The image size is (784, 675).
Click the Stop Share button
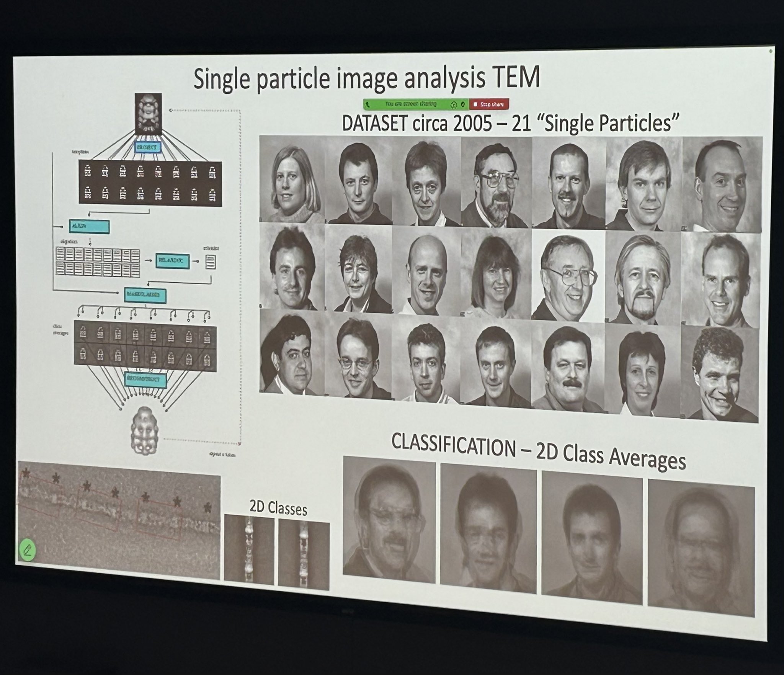click(489, 104)
